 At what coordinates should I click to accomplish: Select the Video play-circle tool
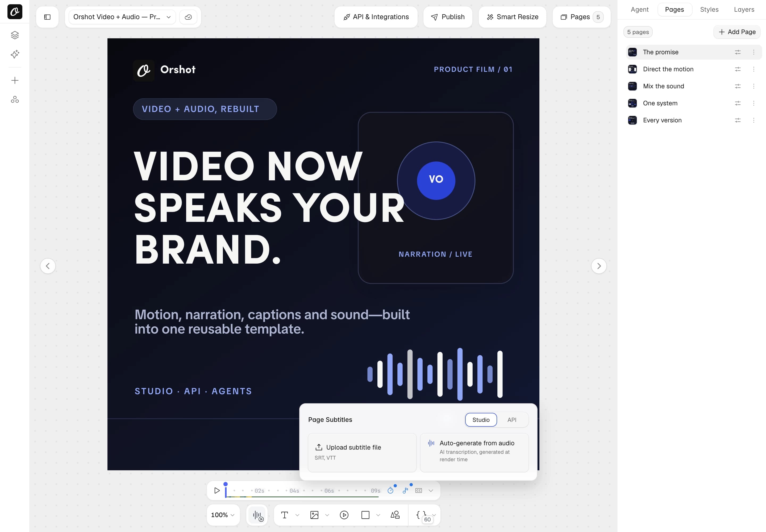click(344, 515)
